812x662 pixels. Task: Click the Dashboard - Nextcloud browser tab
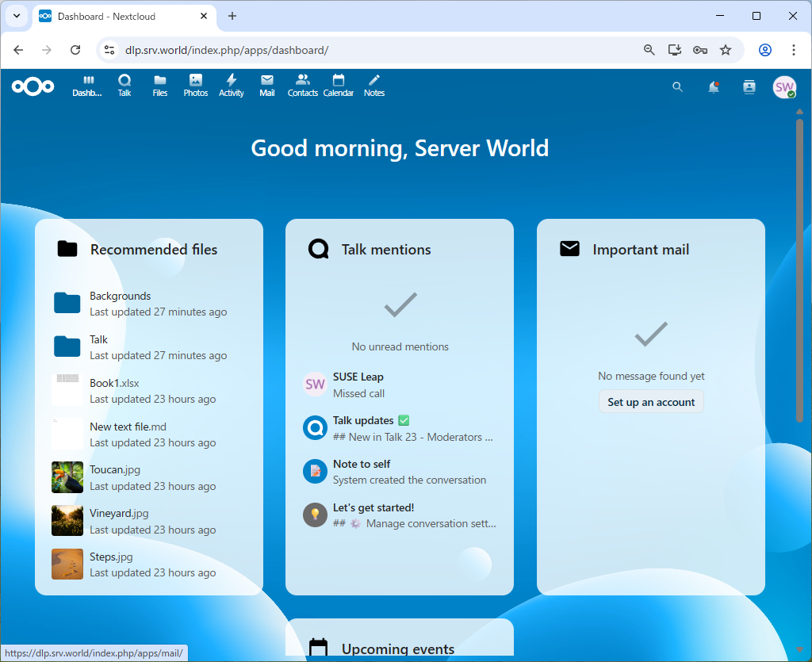124,16
